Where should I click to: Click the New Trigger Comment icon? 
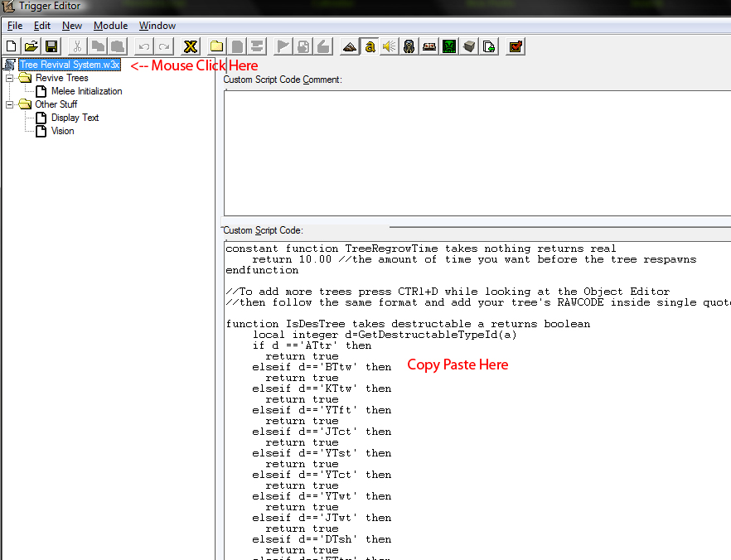coord(257,46)
